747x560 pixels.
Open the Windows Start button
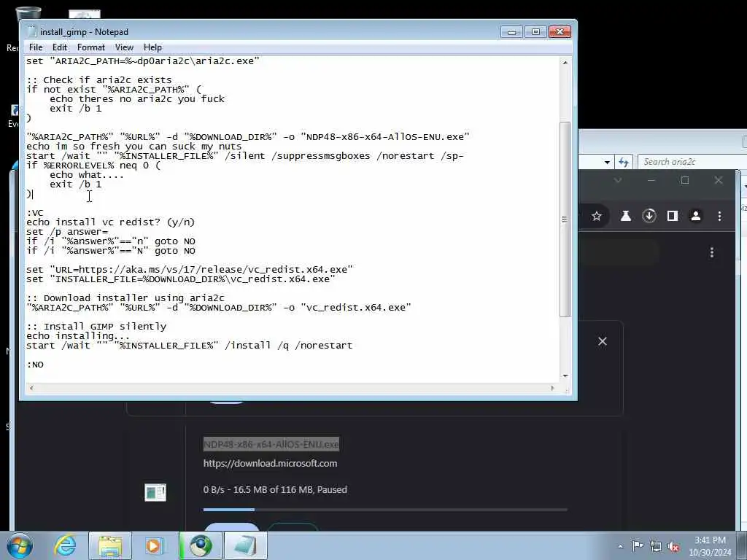[x=20, y=545]
